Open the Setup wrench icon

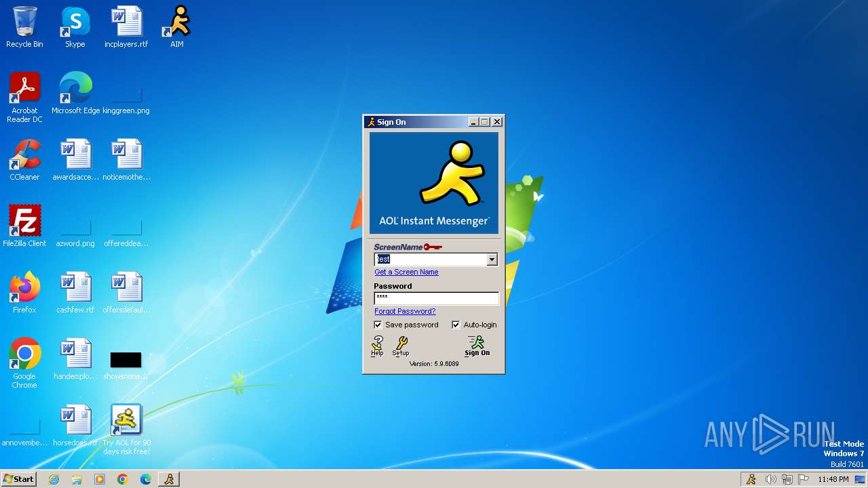[401, 346]
